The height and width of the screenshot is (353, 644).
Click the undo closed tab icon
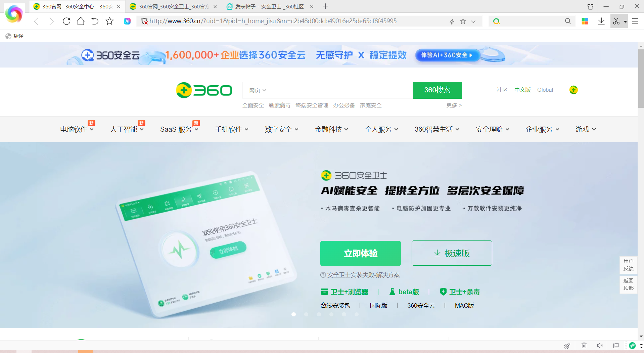pos(95,21)
